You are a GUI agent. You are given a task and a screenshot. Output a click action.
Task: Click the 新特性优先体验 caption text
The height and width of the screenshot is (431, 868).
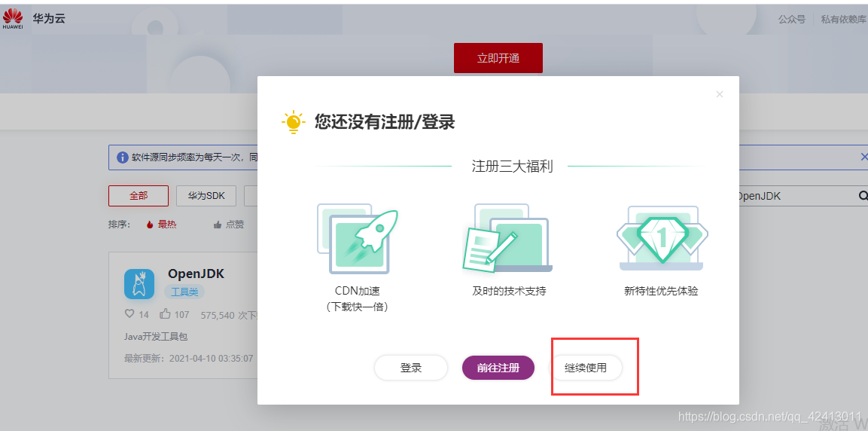[x=661, y=291]
